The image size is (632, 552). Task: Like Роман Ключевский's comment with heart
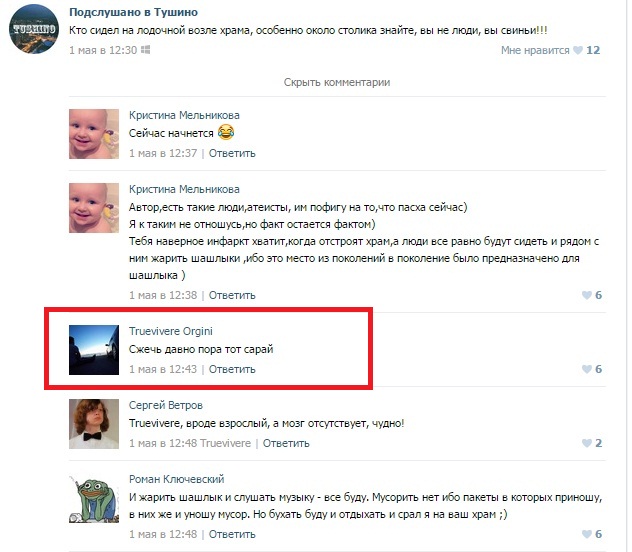[x=587, y=534]
